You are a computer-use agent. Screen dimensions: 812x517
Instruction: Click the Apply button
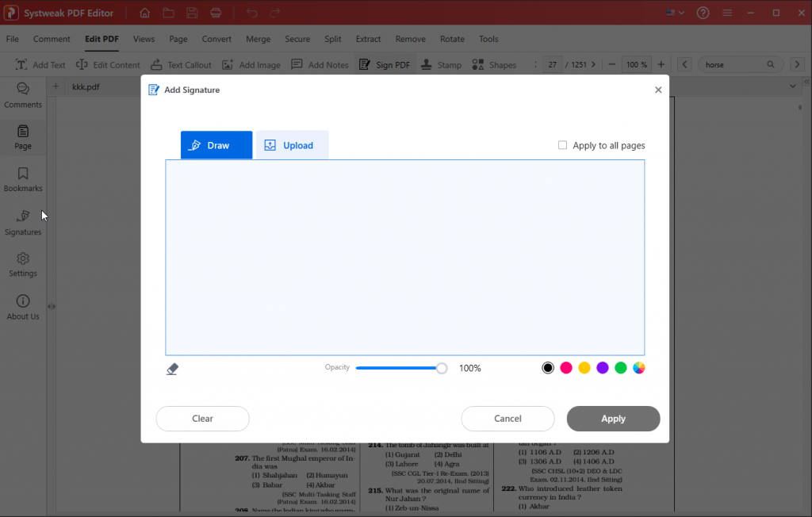613,418
